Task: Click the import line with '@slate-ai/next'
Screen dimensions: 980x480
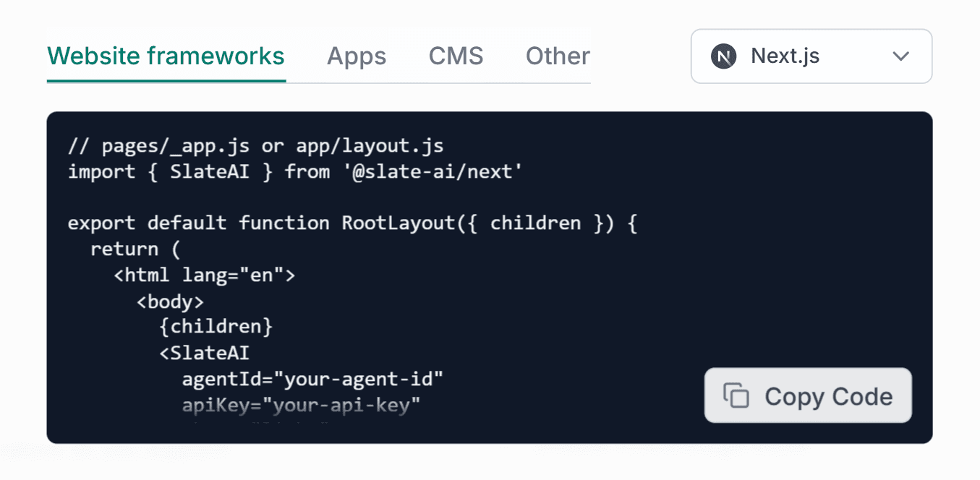Action: coord(295,171)
